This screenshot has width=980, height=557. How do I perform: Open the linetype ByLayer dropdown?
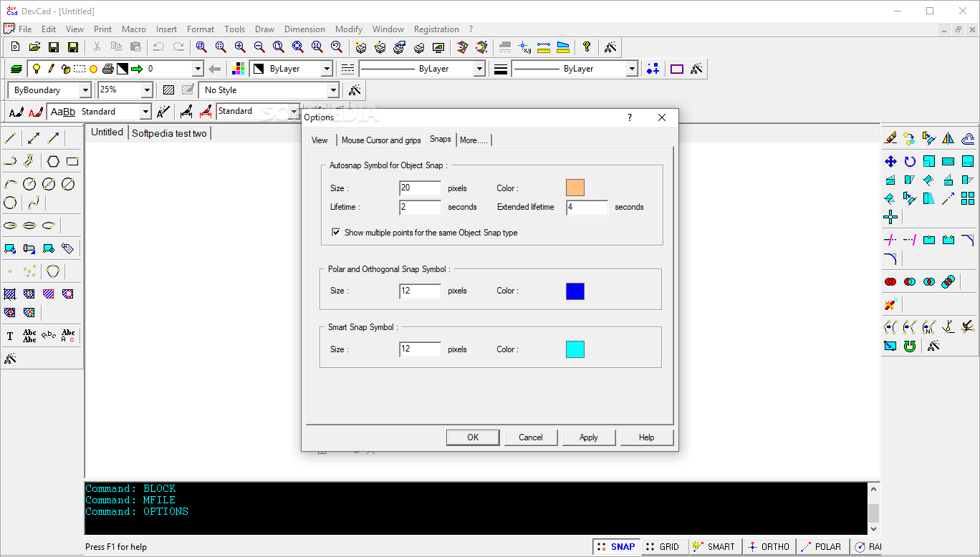click(480, 69)
